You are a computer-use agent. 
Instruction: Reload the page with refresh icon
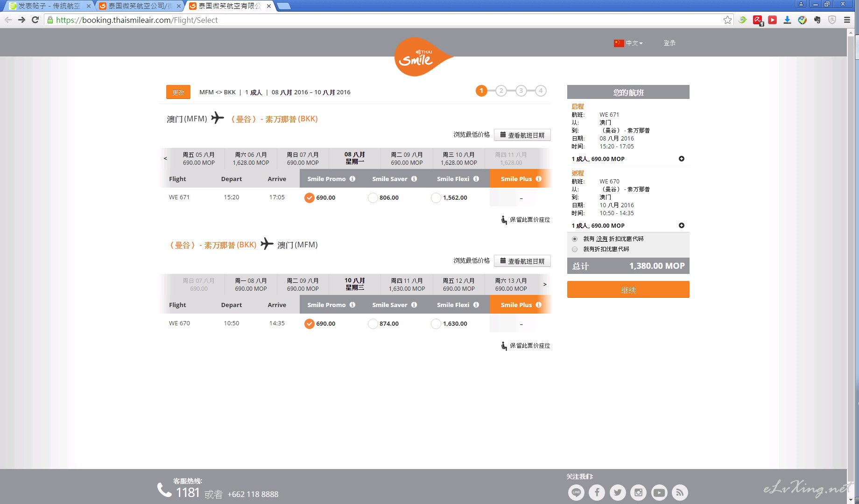[35, 20]
